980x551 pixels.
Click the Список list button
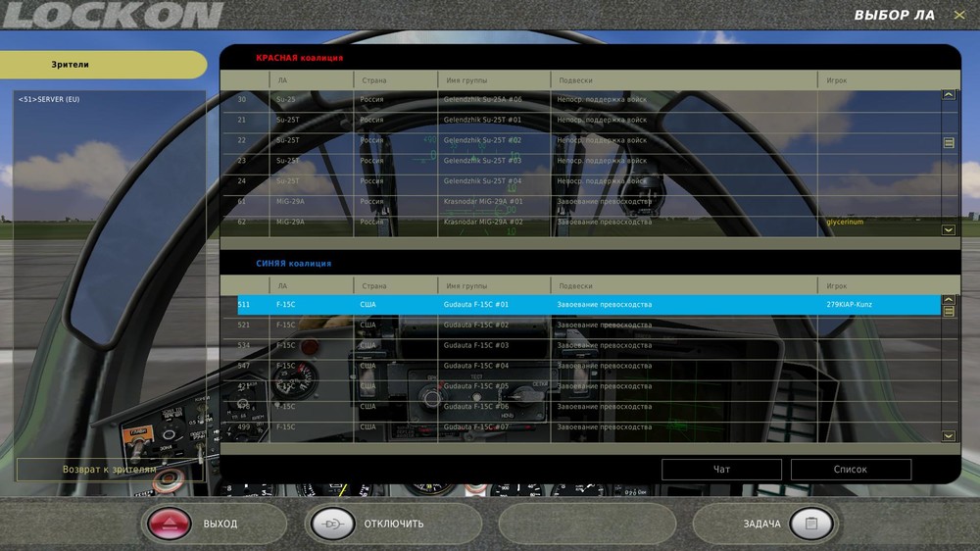(x=851, y=469)
